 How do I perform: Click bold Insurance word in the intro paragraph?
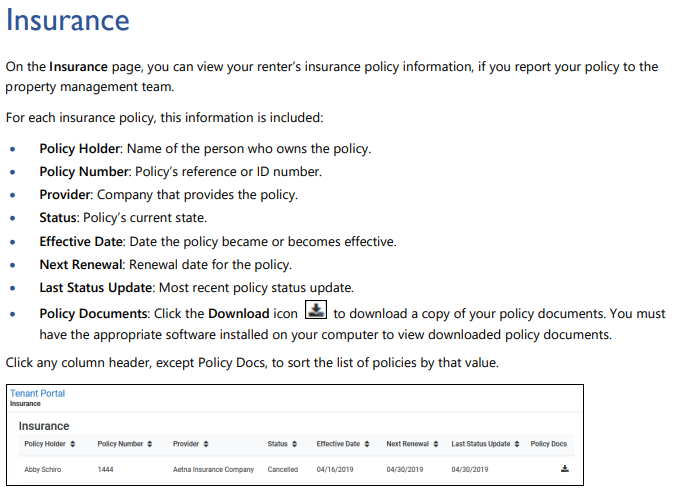[x=78, y=67]
